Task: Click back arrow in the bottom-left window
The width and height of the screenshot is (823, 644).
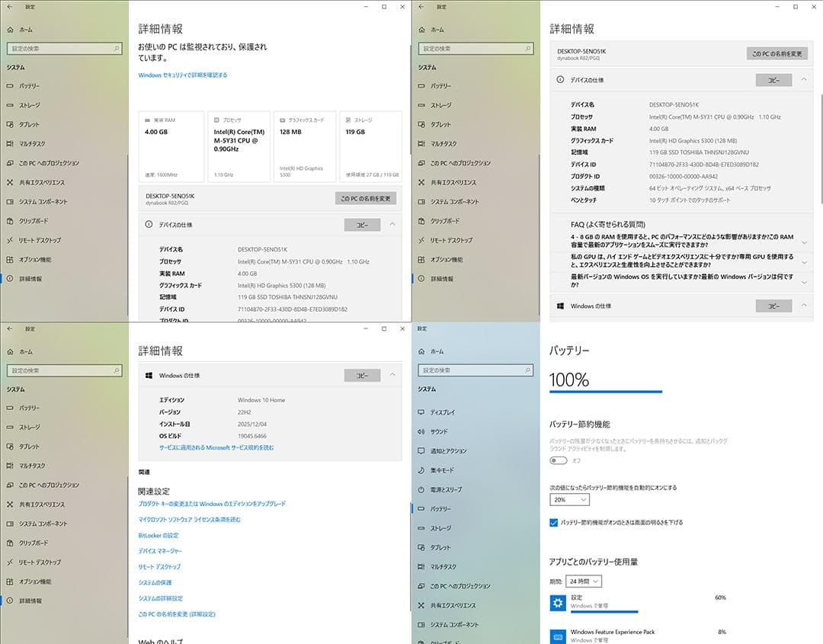Action: [x=9, y=329]
